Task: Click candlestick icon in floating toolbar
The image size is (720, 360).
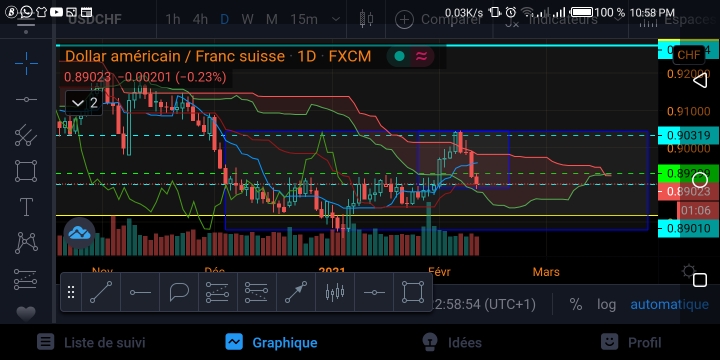Action: (x=335, y=292)
